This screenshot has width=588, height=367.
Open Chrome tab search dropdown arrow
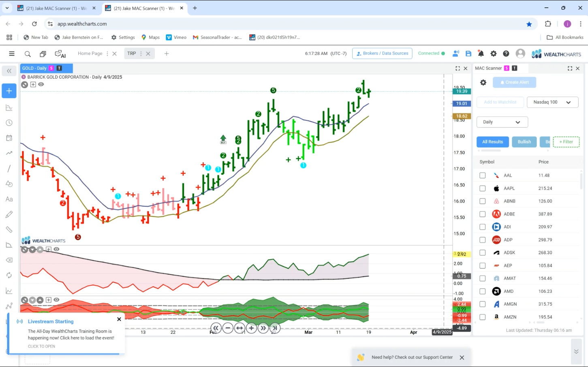tap(7, 8)
